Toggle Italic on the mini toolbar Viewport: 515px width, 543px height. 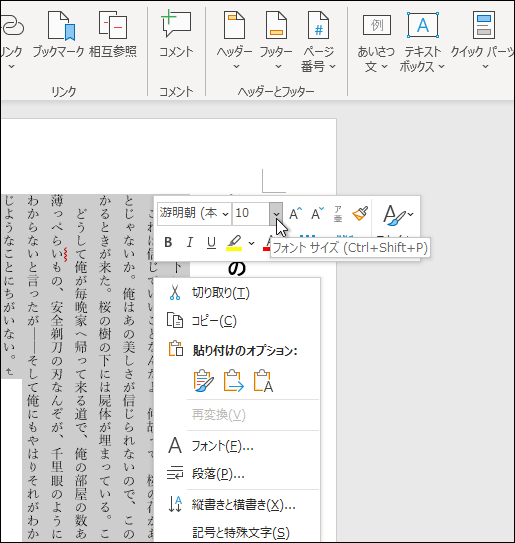(x=189, y=242)
